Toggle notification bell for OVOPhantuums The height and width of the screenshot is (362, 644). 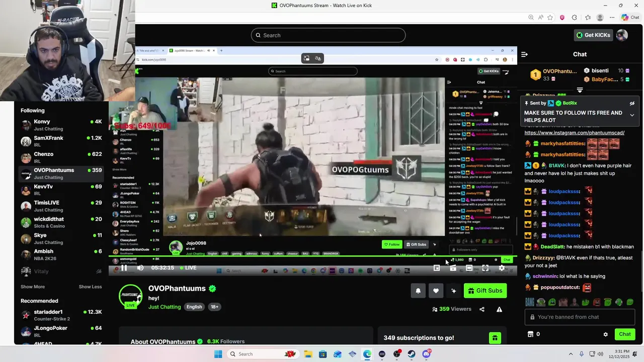click(x=418, y=291)
